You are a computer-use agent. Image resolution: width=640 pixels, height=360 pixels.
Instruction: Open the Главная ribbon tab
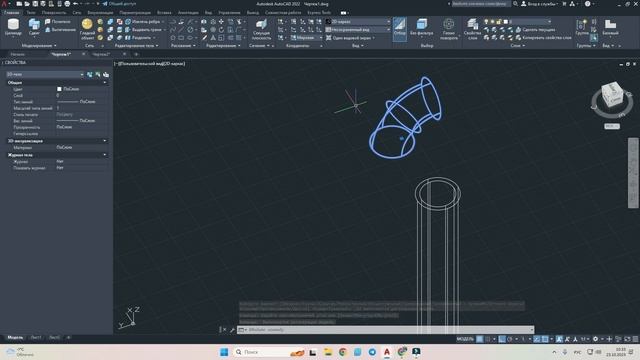[x=11, y=13]
